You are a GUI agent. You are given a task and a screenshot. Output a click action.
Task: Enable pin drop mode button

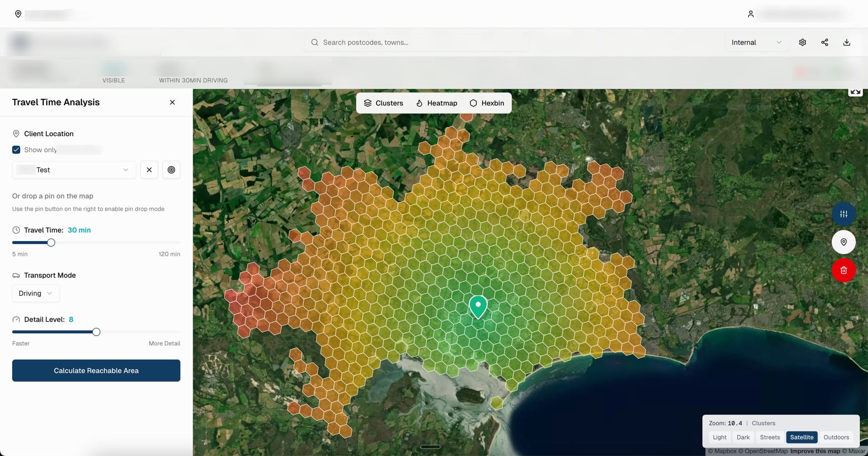pyautogui.click(x=843, y=242)
